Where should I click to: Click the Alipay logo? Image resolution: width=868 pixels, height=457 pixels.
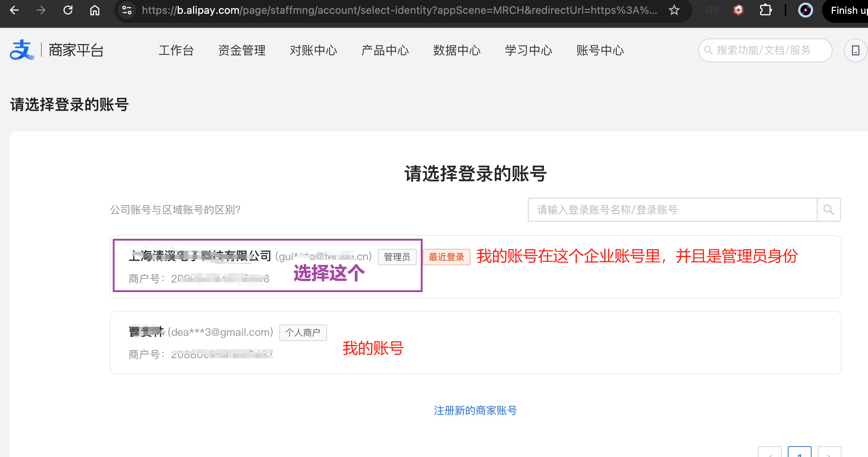(x=22, y=50)
